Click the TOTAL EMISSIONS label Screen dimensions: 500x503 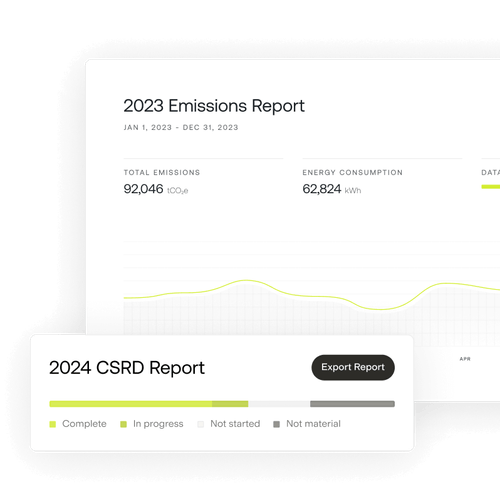162,172
